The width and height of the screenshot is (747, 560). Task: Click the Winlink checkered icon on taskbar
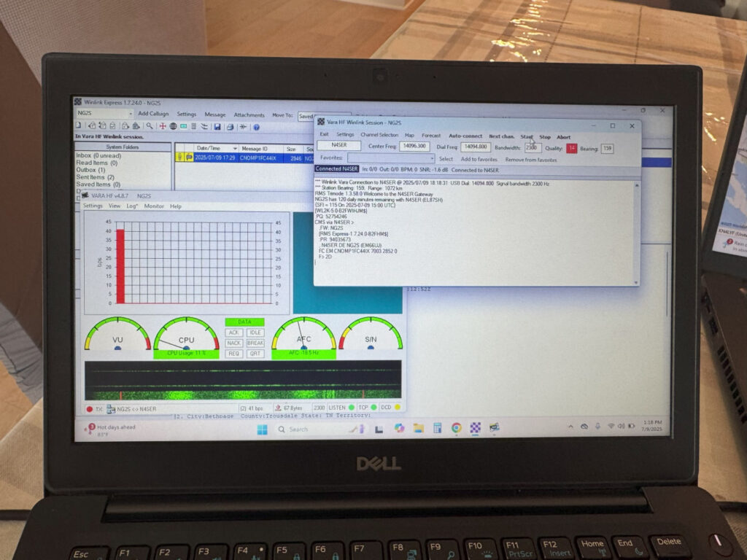pyautogui.click(x=476, y=427)
